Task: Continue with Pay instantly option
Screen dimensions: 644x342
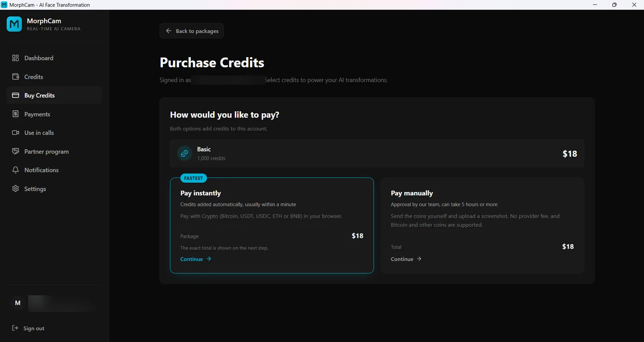Action: click(196, 259)
